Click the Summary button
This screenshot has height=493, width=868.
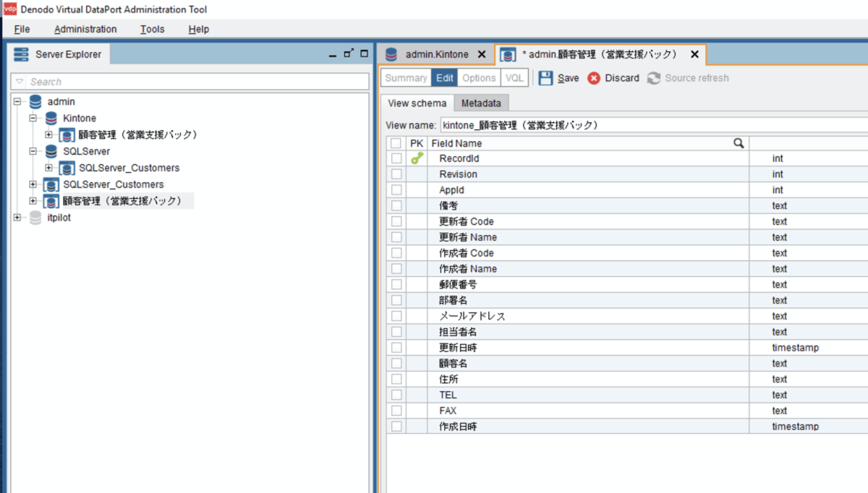[406, 78]
